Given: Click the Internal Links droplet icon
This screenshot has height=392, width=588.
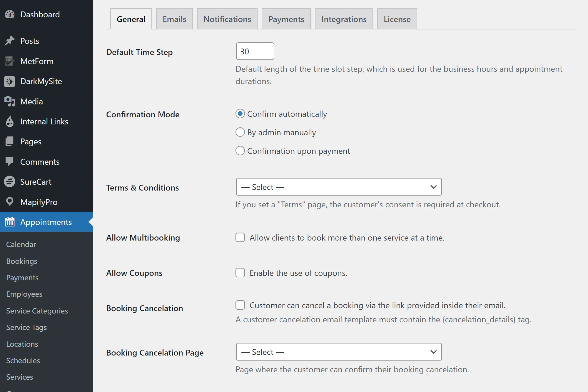Looking at the screenshot, I should click(10, 121).
